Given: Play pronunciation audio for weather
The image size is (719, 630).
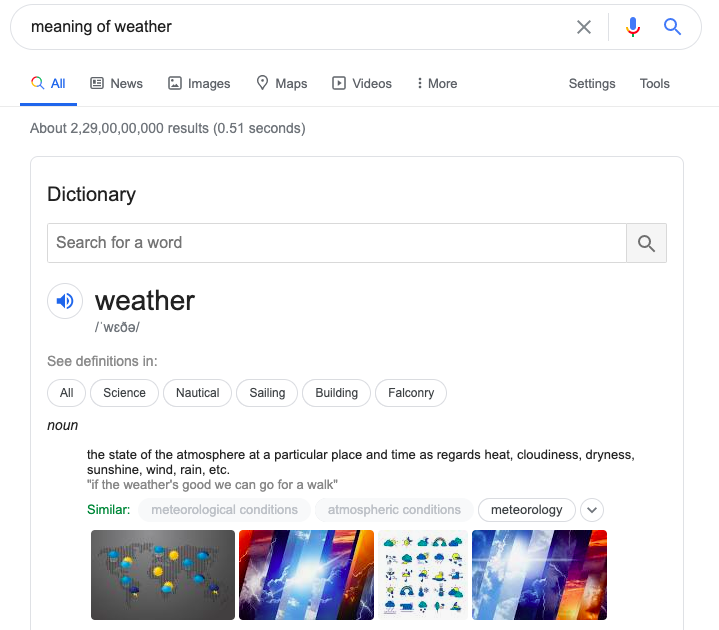Looking at the screenshot, I should pos(65,301).
